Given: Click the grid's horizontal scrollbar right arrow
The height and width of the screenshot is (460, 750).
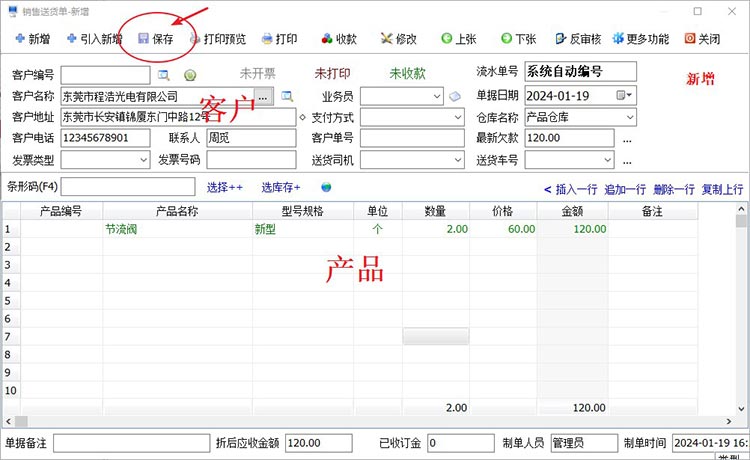Looking at the screenshot, I should pos(728,421).
